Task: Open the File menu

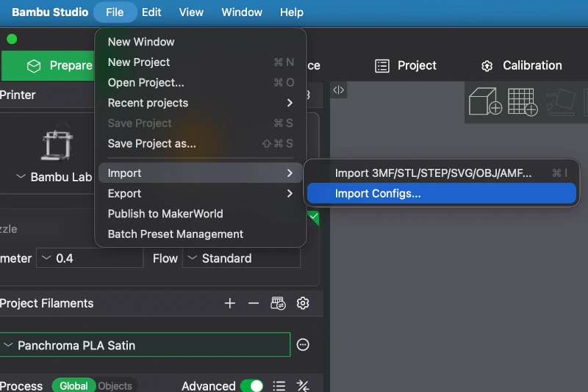Action: pyautogui.click(x=115, y=12)
